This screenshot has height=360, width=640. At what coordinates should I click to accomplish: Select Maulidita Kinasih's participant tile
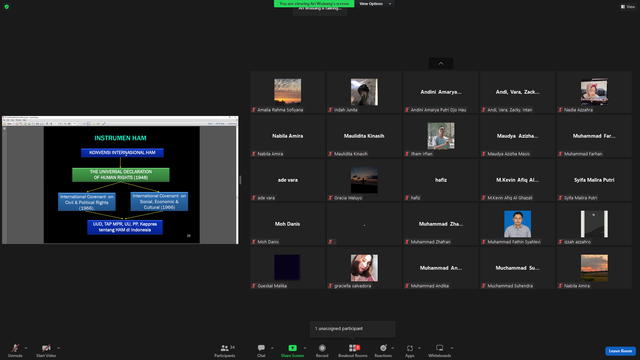[364, 136]
